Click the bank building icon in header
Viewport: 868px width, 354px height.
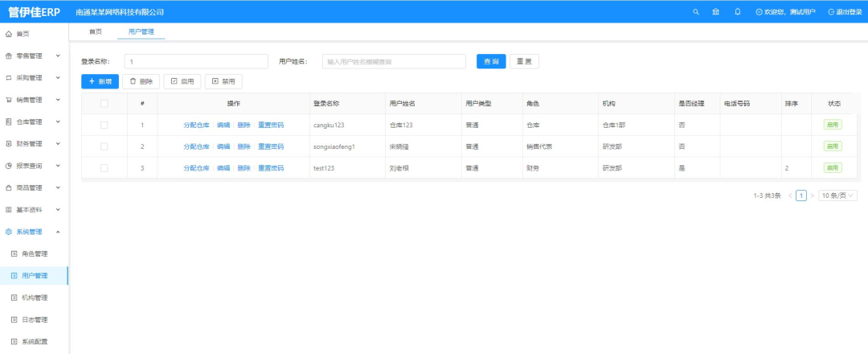(x=716, y=12)
